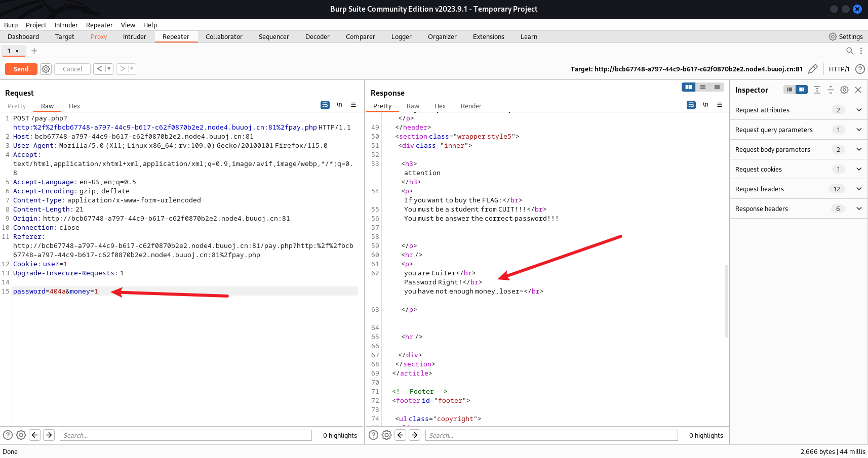The width and height of the screenshot is (868, 458).
Task: Open Inspector settings gear
Action: pos(844,90)
